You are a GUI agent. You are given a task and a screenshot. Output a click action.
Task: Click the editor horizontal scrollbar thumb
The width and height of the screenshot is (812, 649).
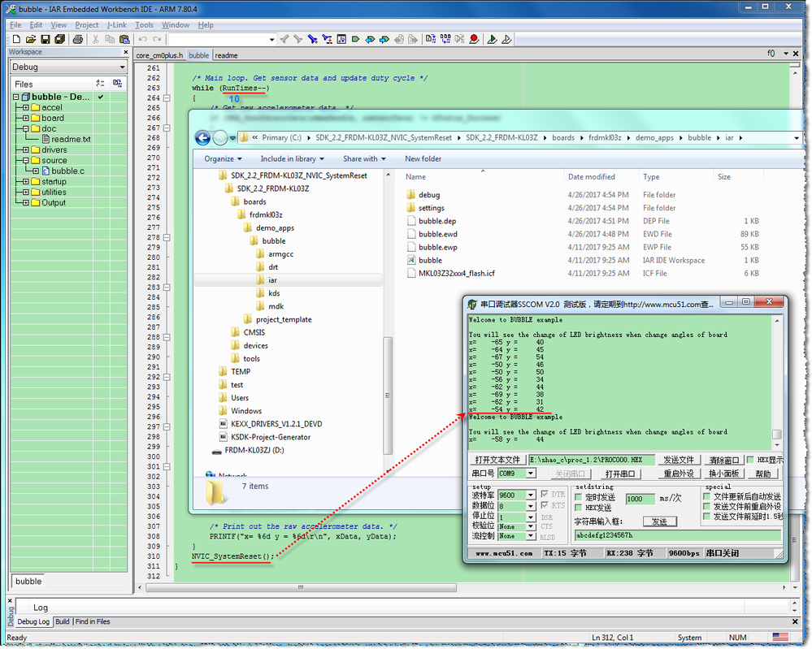301,587
